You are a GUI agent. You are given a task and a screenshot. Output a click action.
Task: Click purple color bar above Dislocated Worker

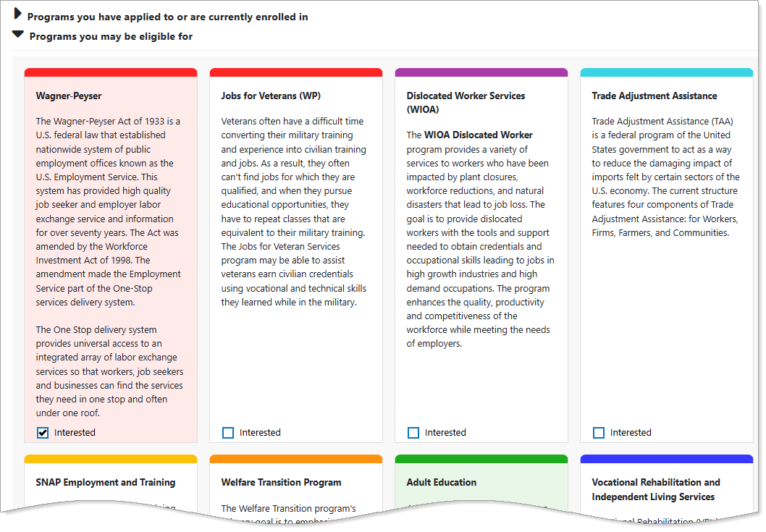[x=481, y=72]
